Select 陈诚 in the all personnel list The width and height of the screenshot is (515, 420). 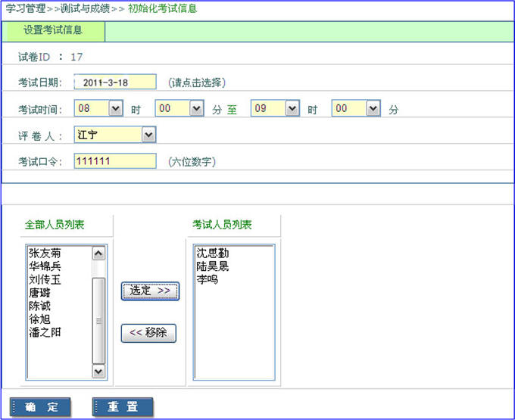coord(39,306)
